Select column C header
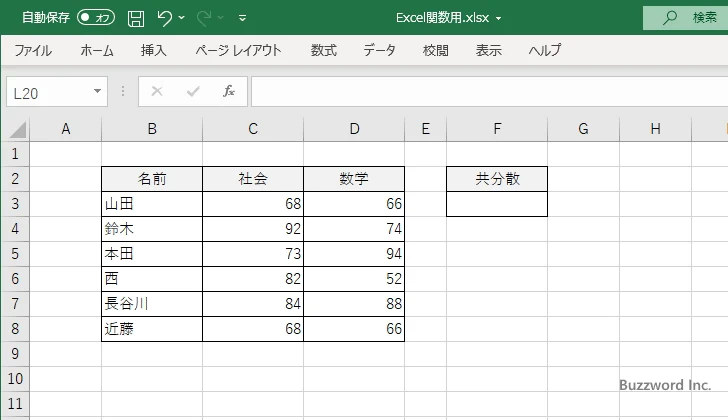 click(x=253, y=129)
